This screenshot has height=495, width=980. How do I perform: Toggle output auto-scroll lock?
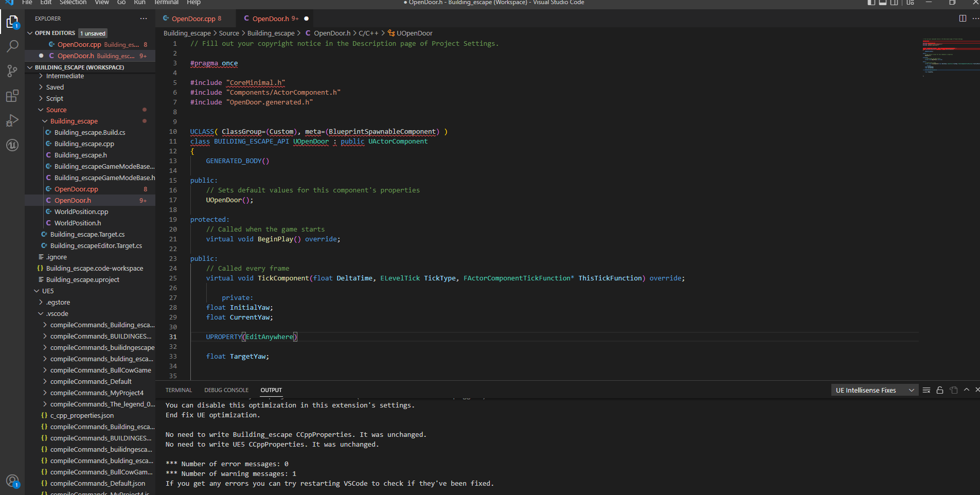(940, 390)
